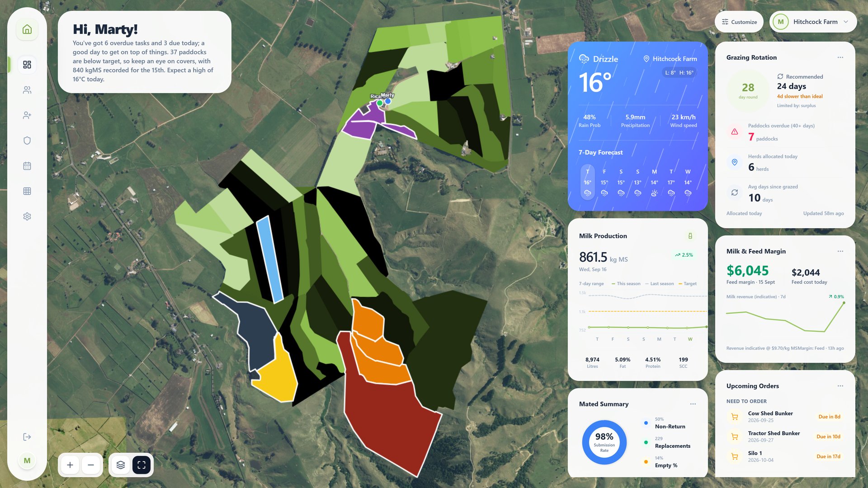Click the M avatar in the sidebar
868x488 pixels.
pyautogui.click(x=27, y=460)
